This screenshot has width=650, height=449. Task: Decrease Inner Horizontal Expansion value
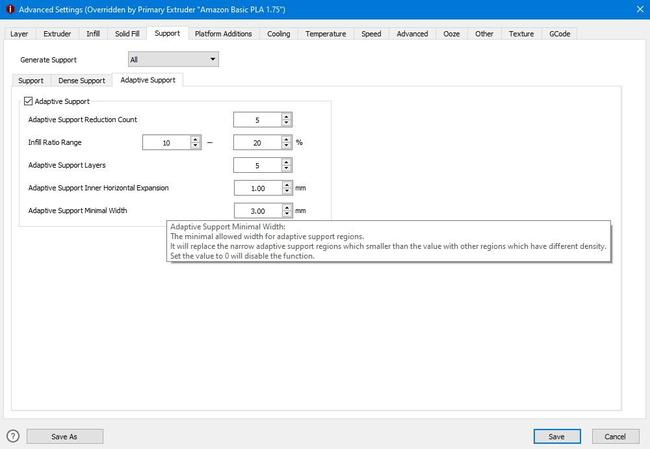coord(287,192)
